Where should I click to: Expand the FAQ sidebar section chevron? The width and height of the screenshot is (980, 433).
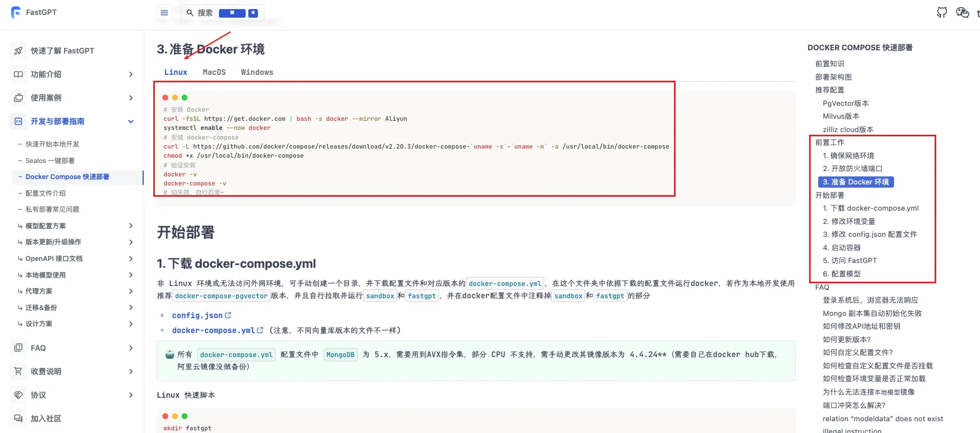coord(131,348)
